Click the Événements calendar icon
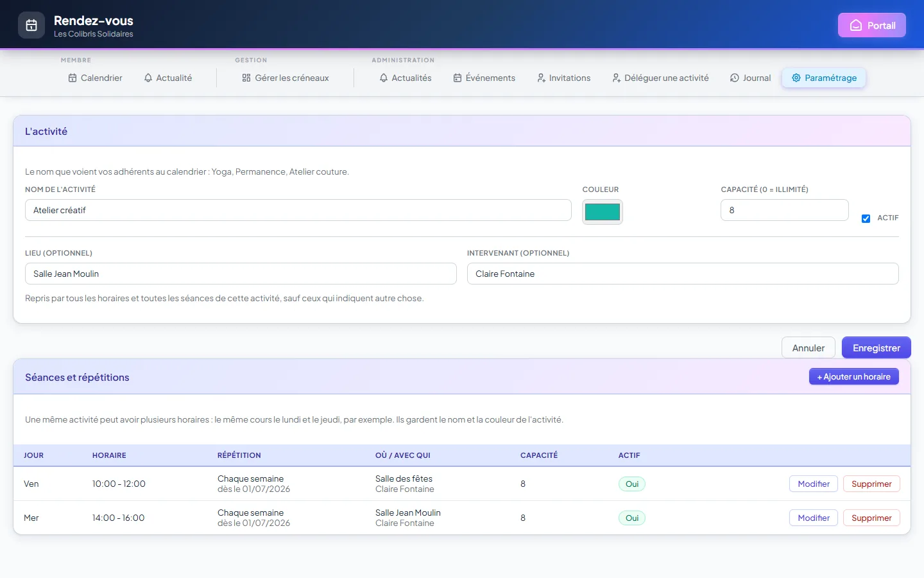The height and width of the screenshot is (578, 924). (458, 78)
